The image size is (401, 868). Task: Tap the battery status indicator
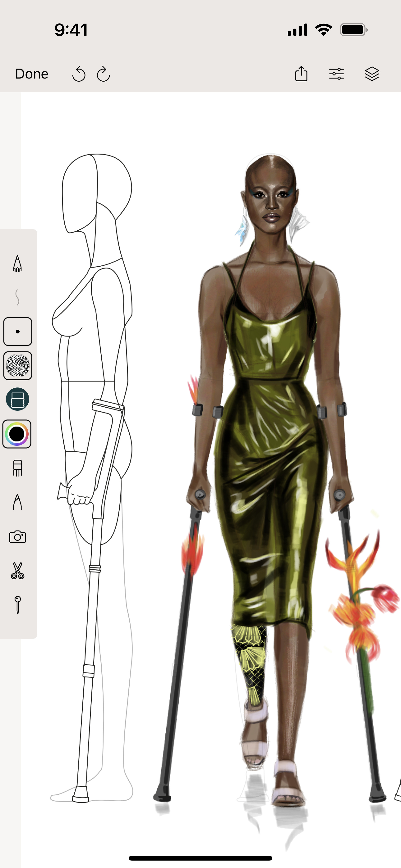click(x=354, y=30)
